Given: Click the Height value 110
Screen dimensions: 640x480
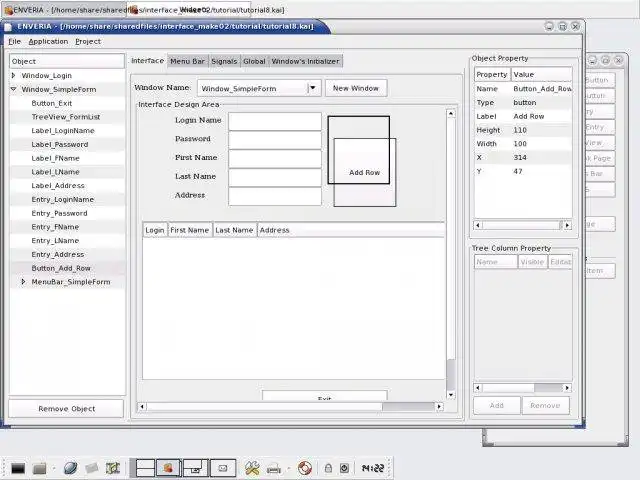Looking at the screenshot, I should [x=520, y=130].
